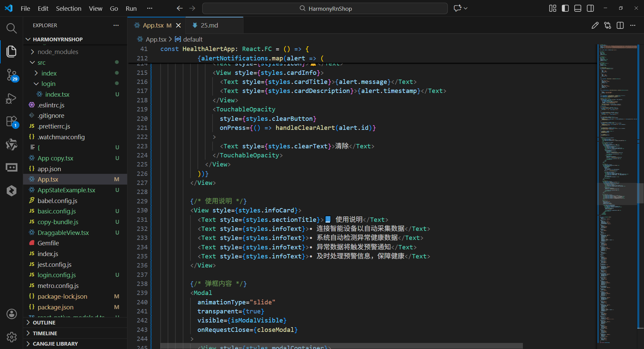
Task: Open the Search view in activity bar
Action: 11,28
